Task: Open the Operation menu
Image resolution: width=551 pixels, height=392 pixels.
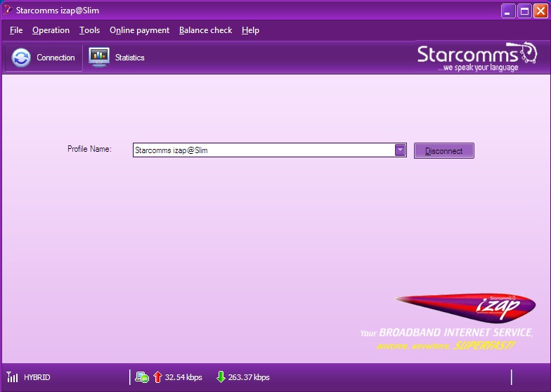Action: pyautogui.click(x=51, y=30)
